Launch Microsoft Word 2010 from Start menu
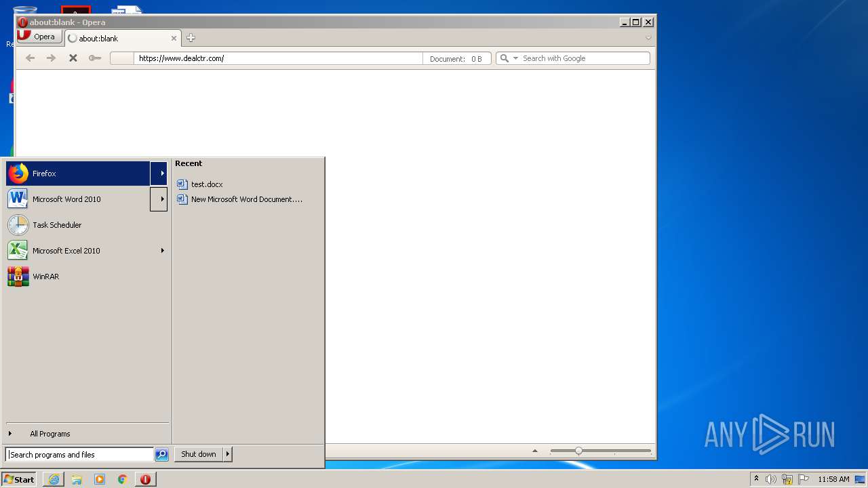The height and width of the screenshot is (488, 868). pyautogui.click(x=78, y=199)
